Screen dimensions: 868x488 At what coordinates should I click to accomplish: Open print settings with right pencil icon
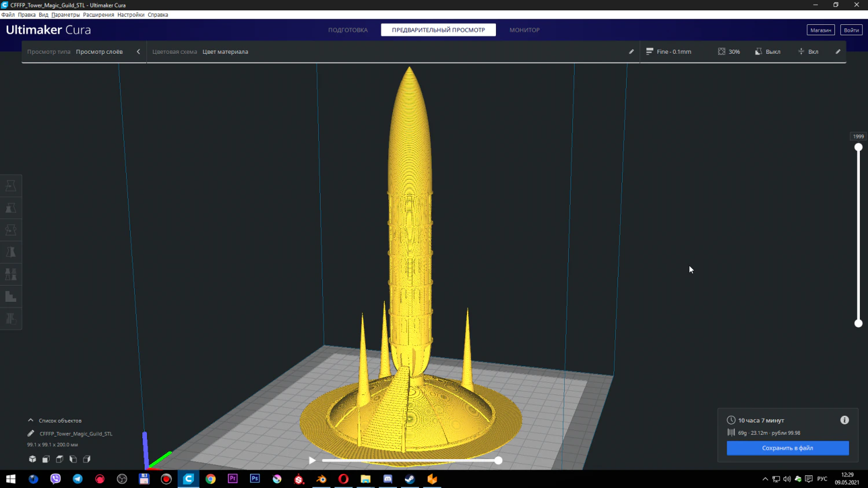click(838, 51)
